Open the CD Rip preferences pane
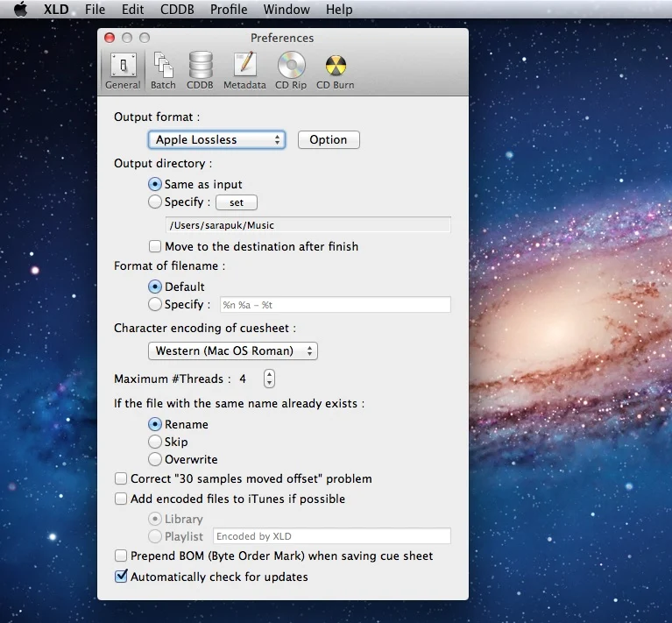Screen dimensions: 672x623 [291, 71]
